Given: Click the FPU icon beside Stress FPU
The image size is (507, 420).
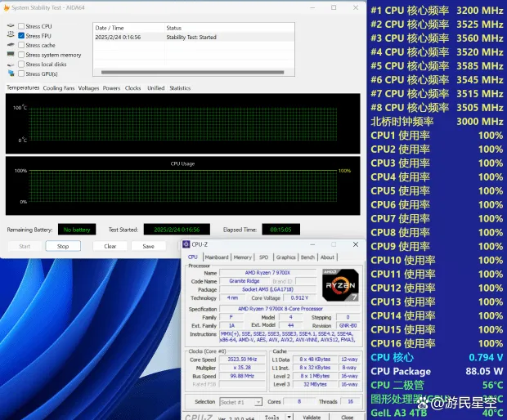Looking at the screenshot, I should [x=11, y=34].
